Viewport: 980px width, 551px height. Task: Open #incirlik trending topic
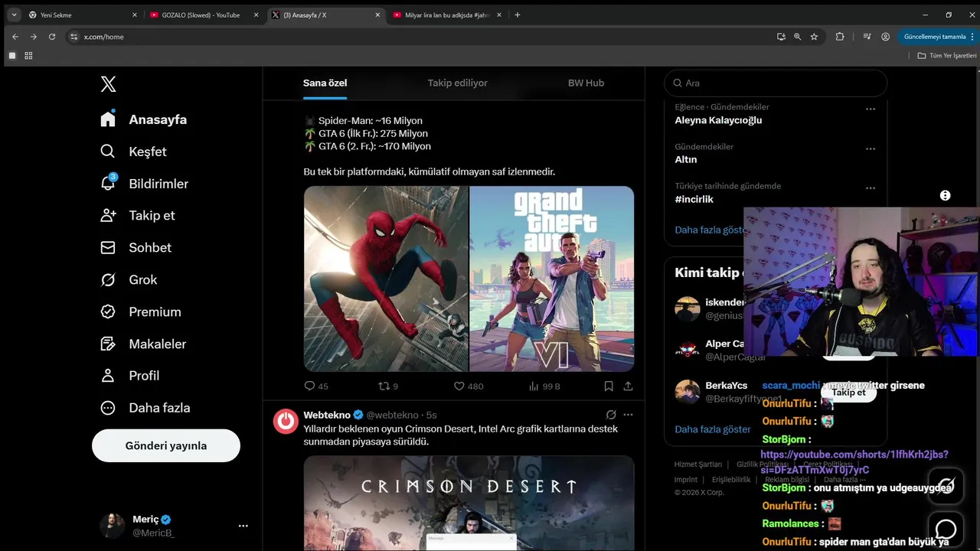[694, 199]
